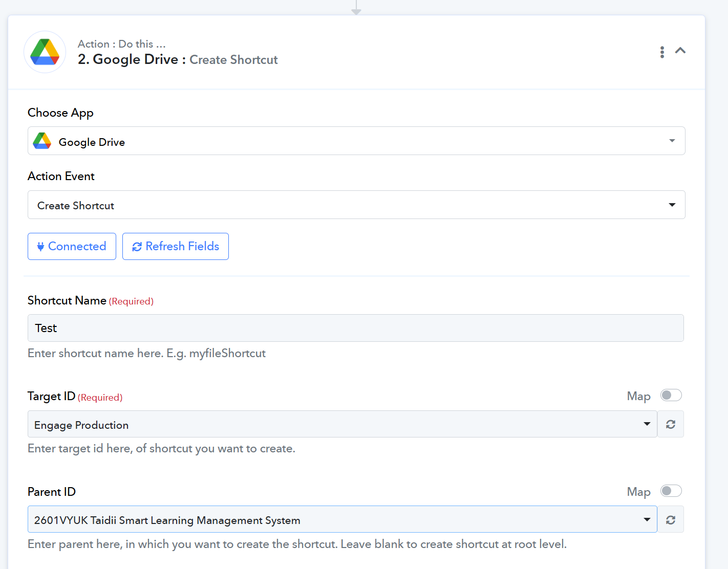
Task: Click the Connected button
Action: [72, 247]
